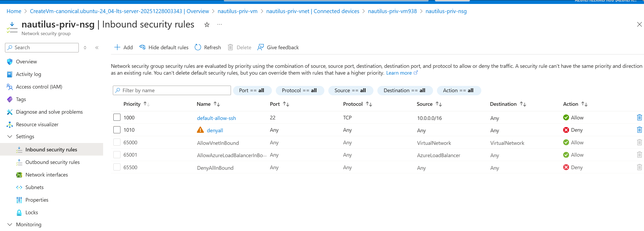Viewport: 644px width, 231px height.
Task: Open the more options ellipsis beside title
Action: point(220,25)
